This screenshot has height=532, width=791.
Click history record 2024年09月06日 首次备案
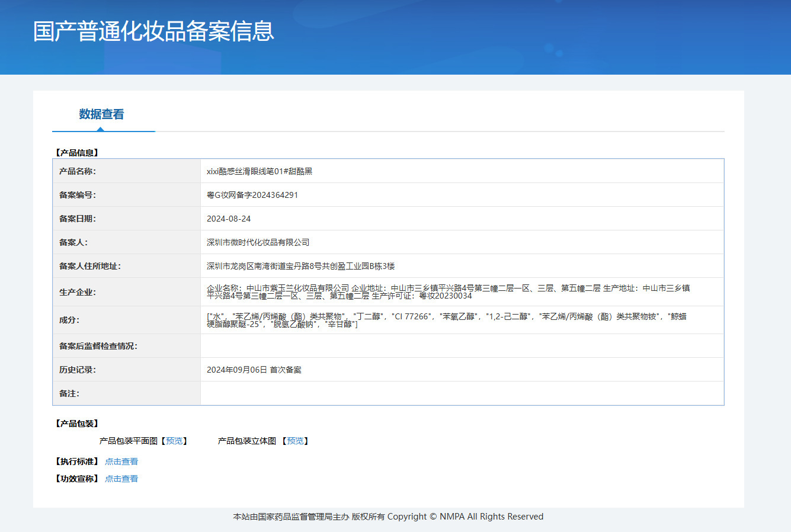pos(254,370)
